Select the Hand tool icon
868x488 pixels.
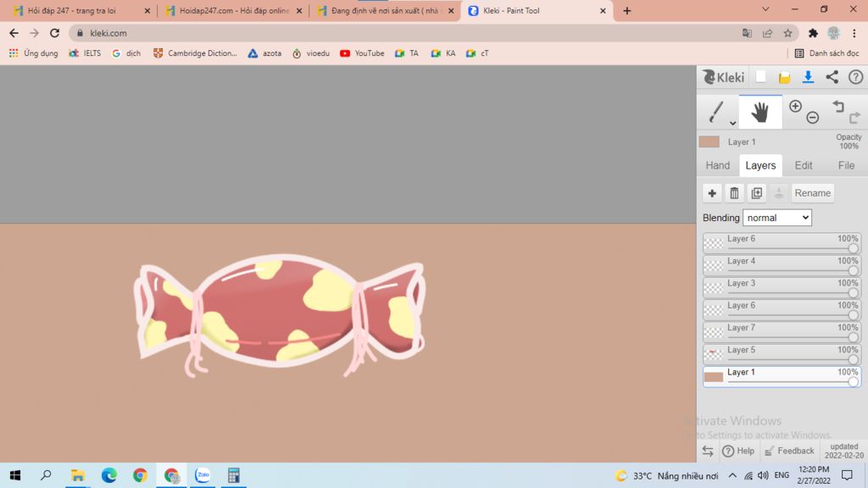pyautogui.click(x=760, y=112)
